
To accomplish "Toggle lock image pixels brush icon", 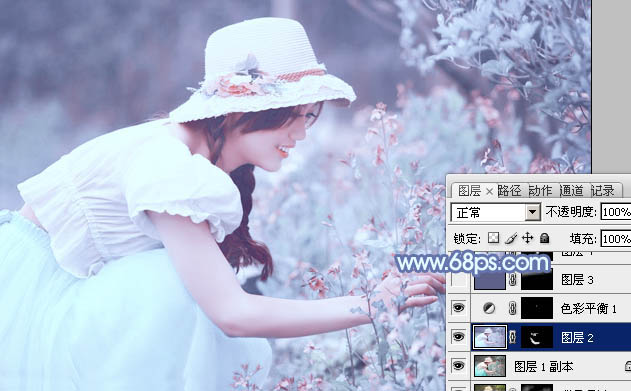I will pos(511,238).
